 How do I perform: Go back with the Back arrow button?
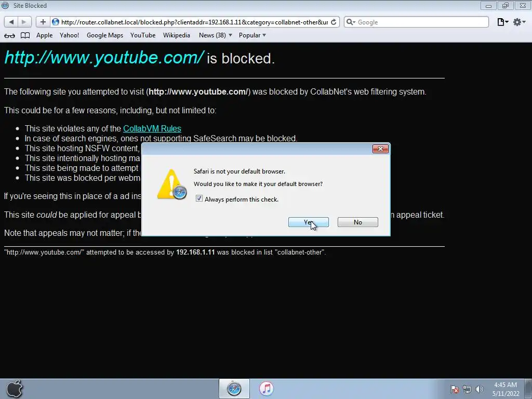click(x=11, y=22)
